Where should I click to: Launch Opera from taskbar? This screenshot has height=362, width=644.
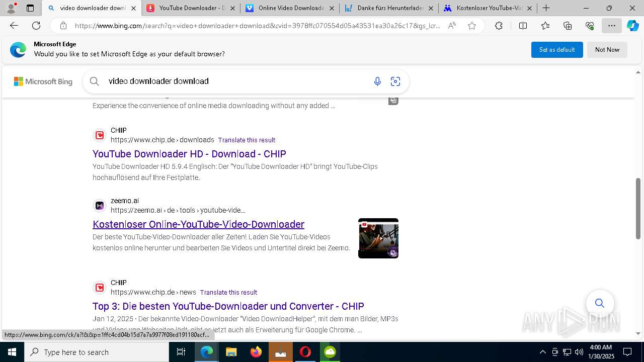tap(305, 352)
